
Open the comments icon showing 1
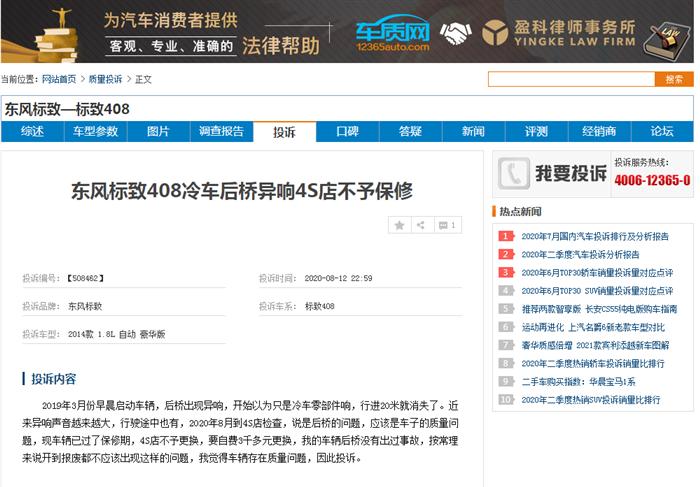[x=447, y=225]
